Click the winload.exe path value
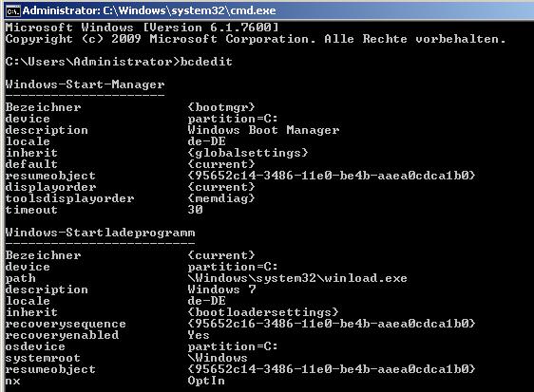The image size is (534, 392). (297, 278)
